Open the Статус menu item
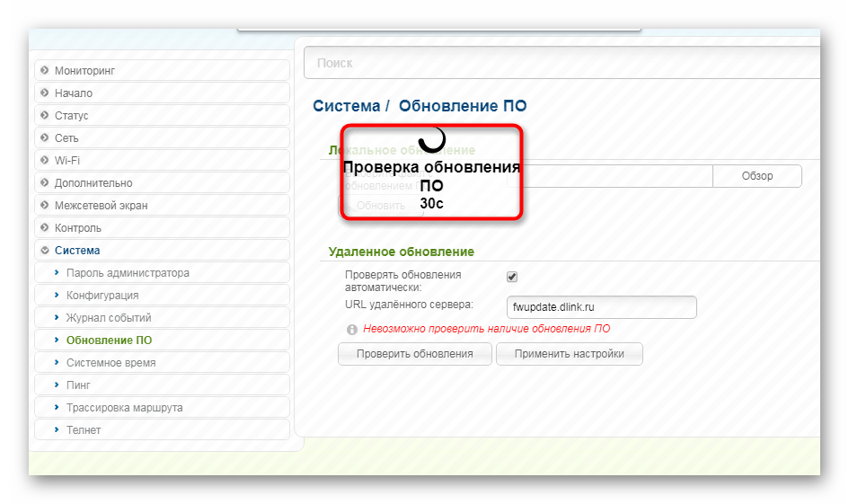Viewport: 849px width, 504px height. (162, 115)
